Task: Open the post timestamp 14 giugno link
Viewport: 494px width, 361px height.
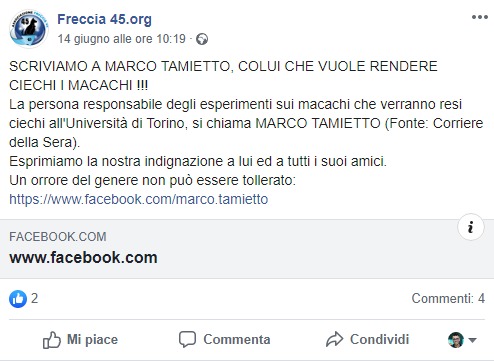Action: click(x=122, y=39)
